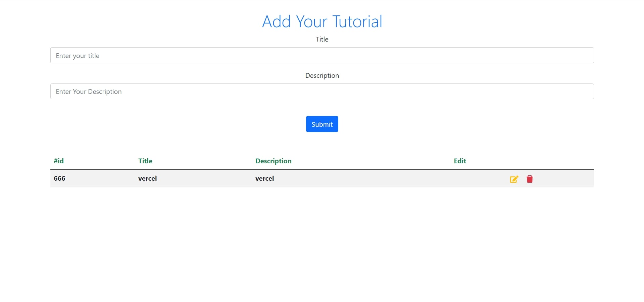Click the Description label above second input
The height and width of the screenshot is (302, 644).
point(322,75)
